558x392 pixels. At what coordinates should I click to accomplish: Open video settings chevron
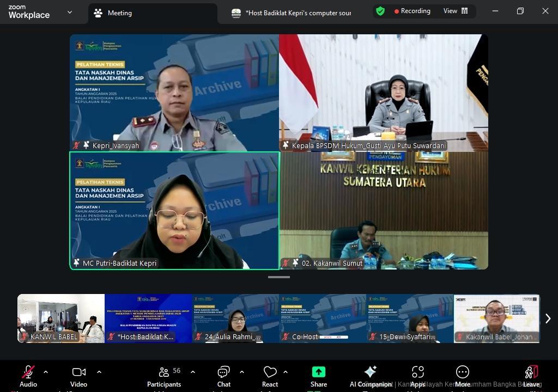point(99,372)
